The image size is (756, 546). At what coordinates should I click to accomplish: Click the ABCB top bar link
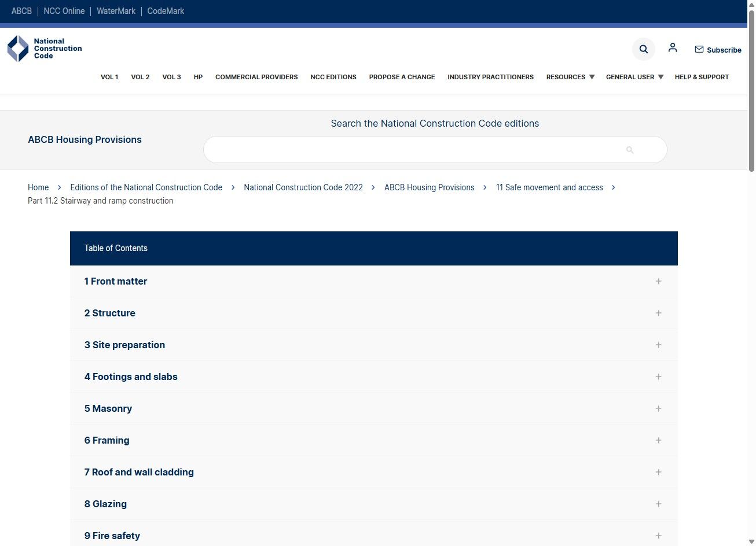pos(21,11)
